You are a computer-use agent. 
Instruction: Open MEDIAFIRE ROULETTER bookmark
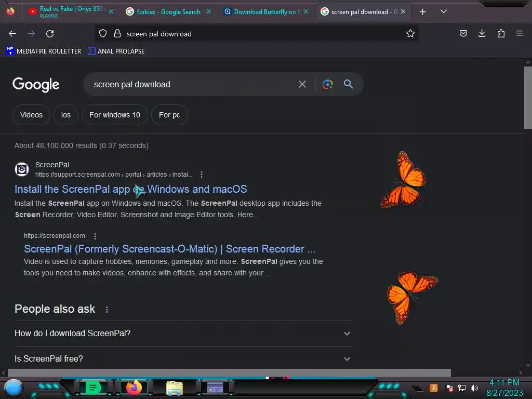[44, 51]
